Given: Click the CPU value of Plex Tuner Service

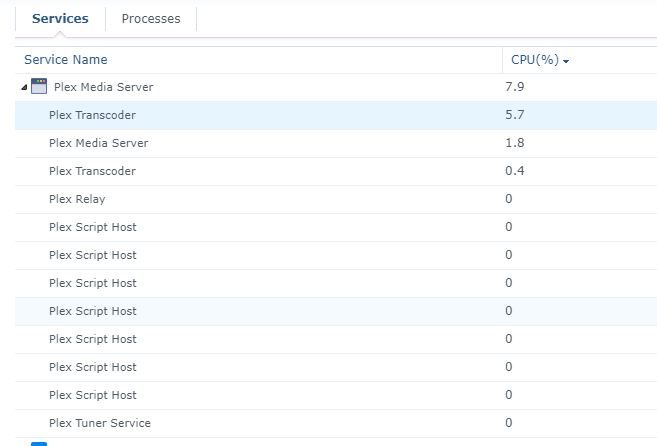Looking at the screenshot, I should click(509, 423).
